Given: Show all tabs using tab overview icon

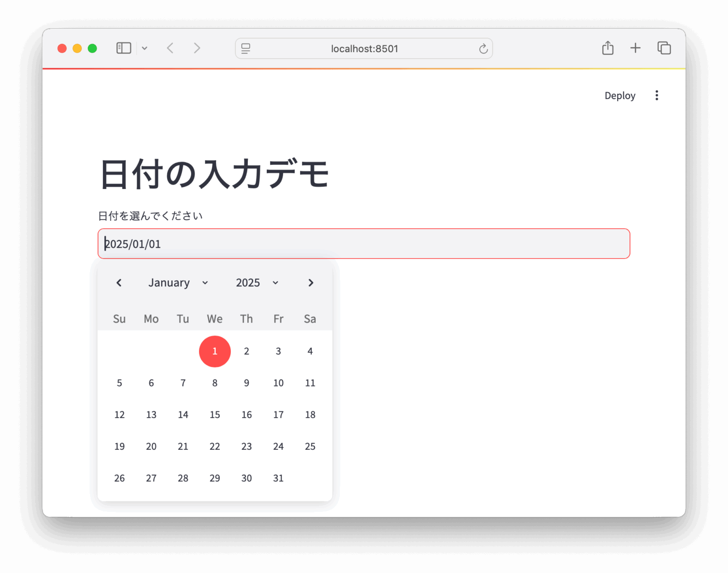Looking at the screenshot, I should (x=664, y=48).
